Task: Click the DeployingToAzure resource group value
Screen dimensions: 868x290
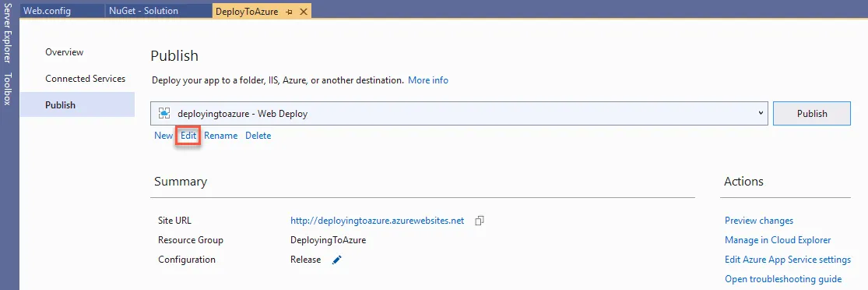Action: pyautogui.click(x=329, y=240)
